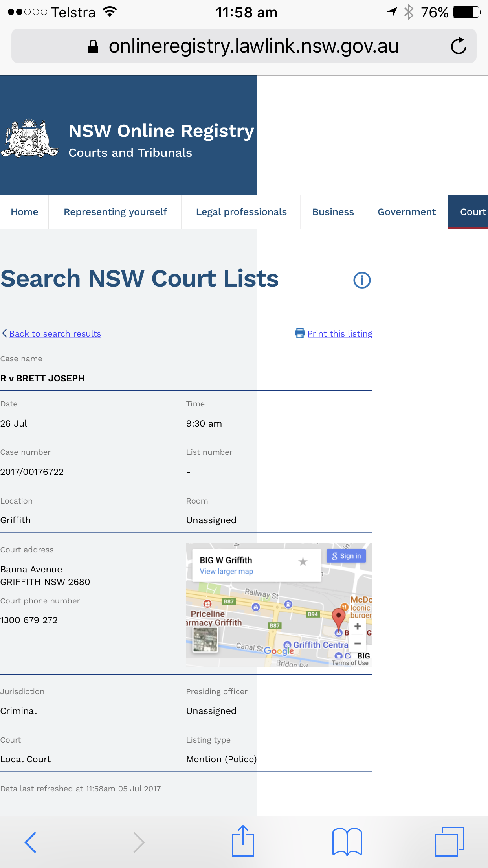Click Print this listing link

coord(339,333)
